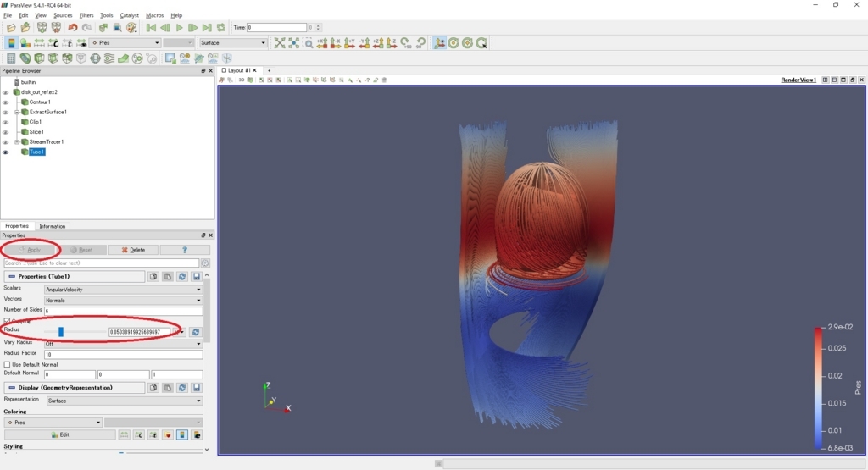The width and height of the screenshot is (868, 470).
Task: Click the Open file icon
Action: coord(11,28)
